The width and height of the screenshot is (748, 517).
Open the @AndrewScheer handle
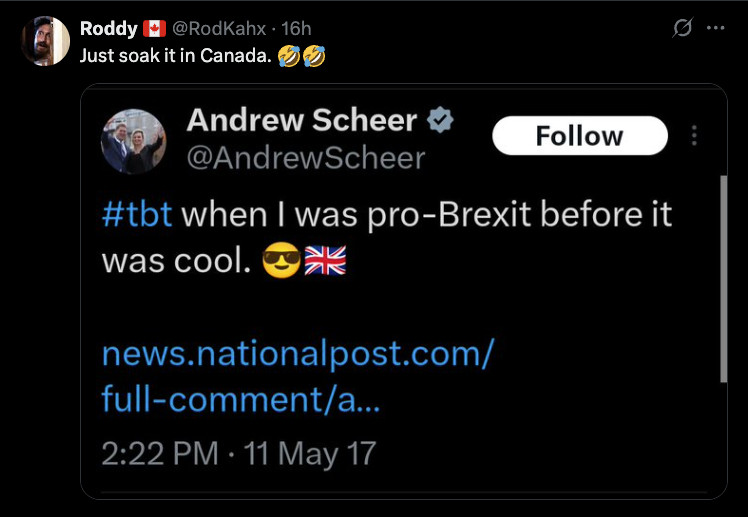point(305,158)
